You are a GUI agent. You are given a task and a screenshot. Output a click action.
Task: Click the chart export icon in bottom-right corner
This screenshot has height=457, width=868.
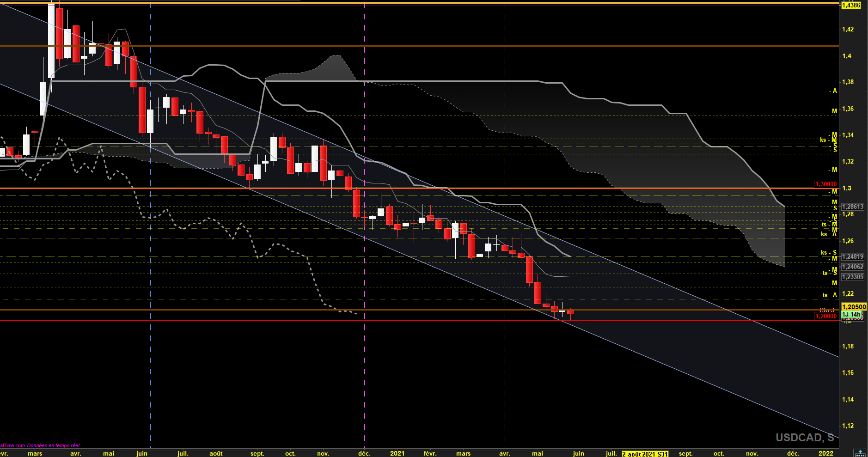coord(860,453)
